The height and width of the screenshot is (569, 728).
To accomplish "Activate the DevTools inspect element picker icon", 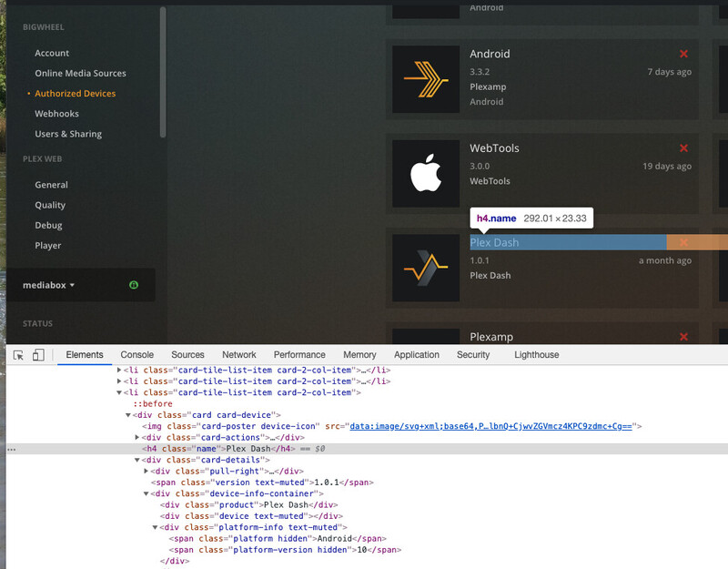I will click(x=18, y=355).
